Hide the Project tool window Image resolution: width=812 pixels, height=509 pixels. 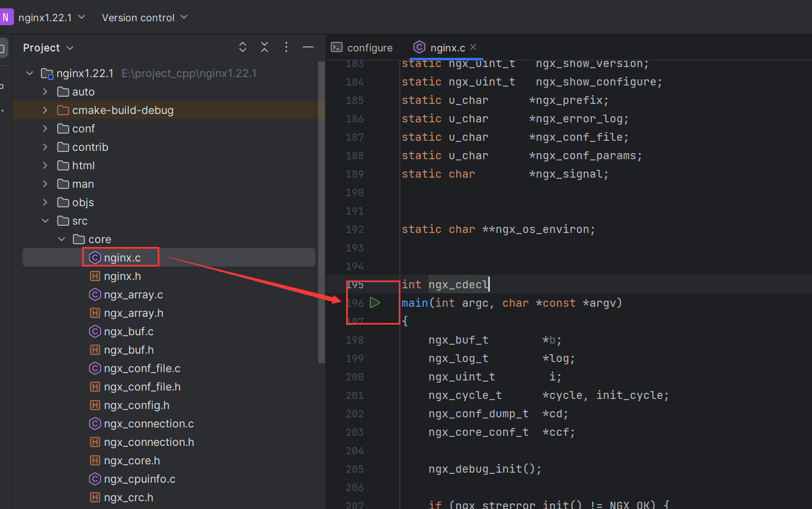coord(308,47)
